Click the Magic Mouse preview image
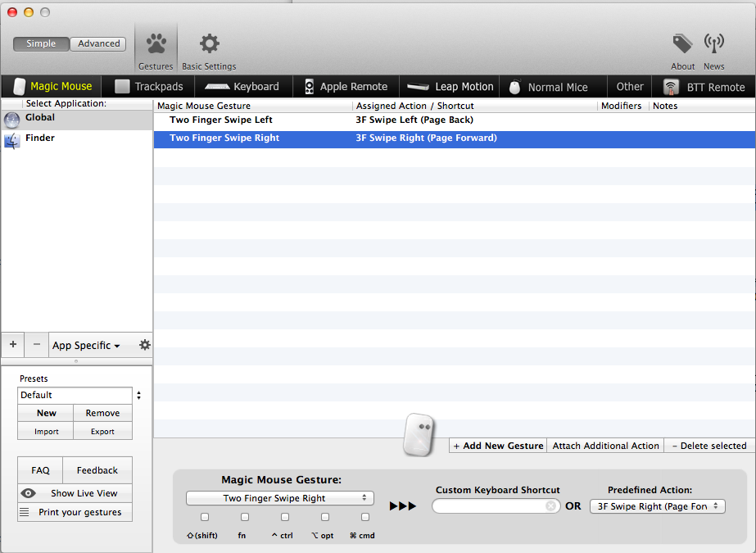Image resolution: width=756 pixels, height=553 pixels. (419, 434)
